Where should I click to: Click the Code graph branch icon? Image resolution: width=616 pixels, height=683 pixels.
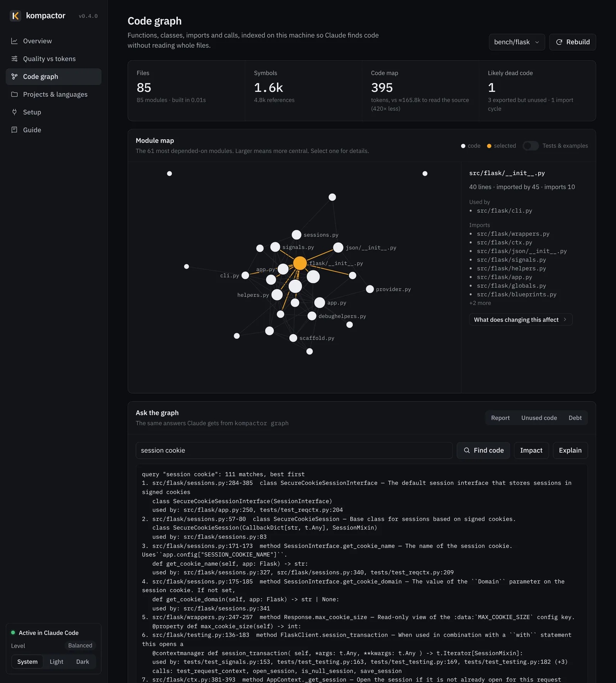[x=14, y=77]
